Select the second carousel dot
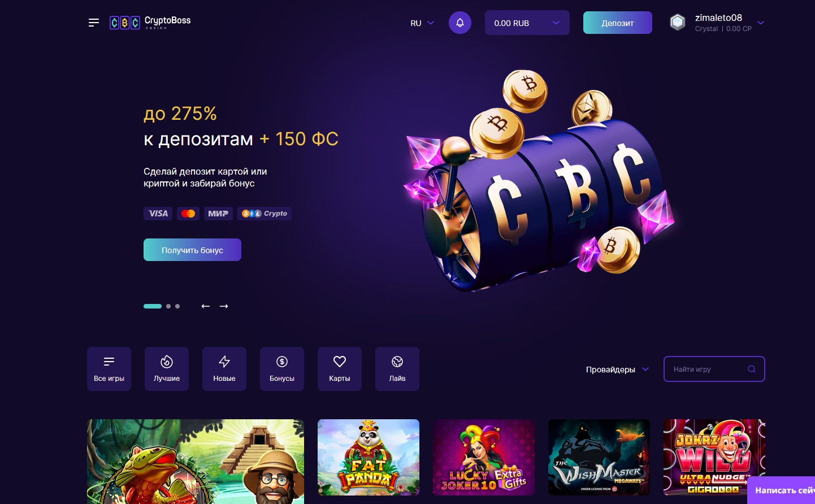This screenshot has height=504, width=815. (168, 306)
